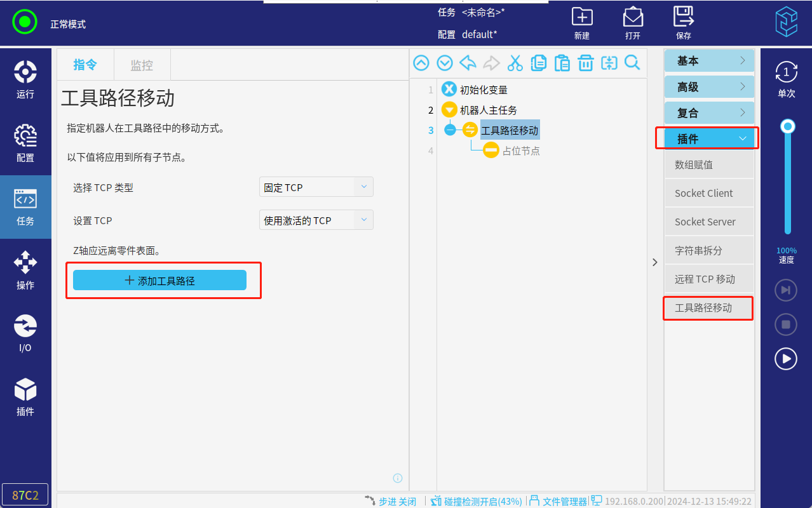This screenshot has width=812, height=508.
Task: Click the Save icon in header
Action: tap(684, 23)
